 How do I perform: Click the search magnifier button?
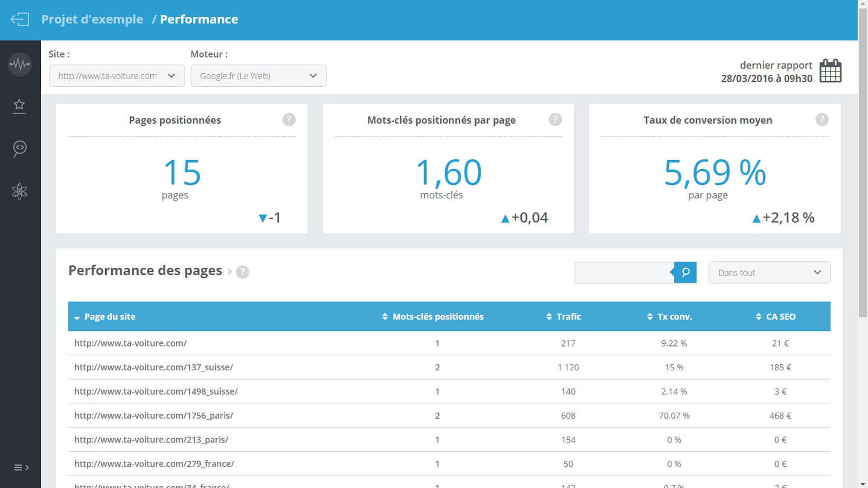pos(685,272)
